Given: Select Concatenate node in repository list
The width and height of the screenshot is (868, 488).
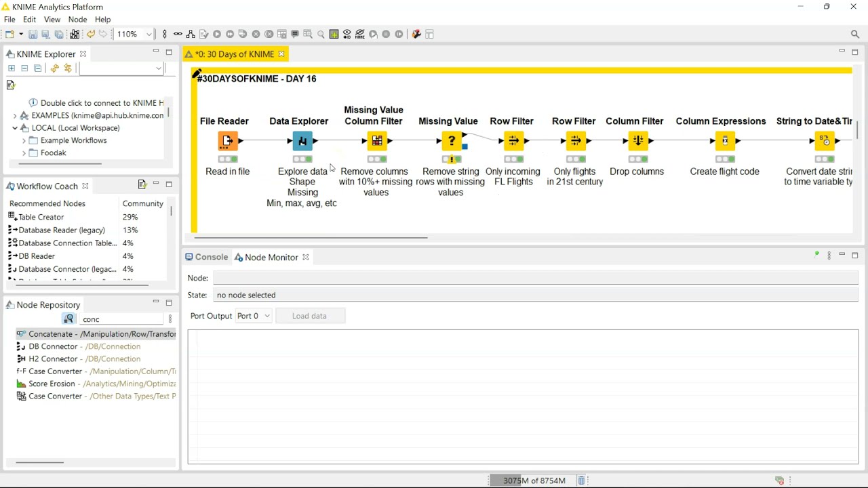Looking at the screenshot, I should [96, 334].
